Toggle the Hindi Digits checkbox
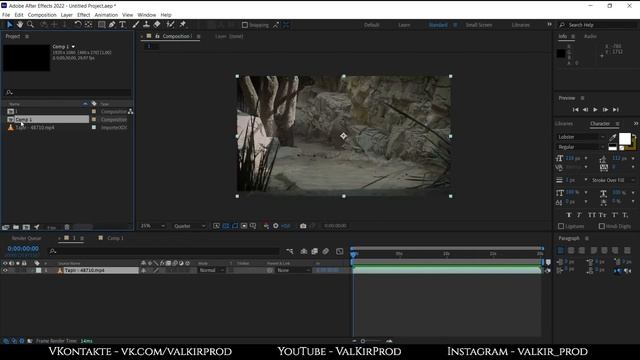640x360 pixels. [602, 226]
